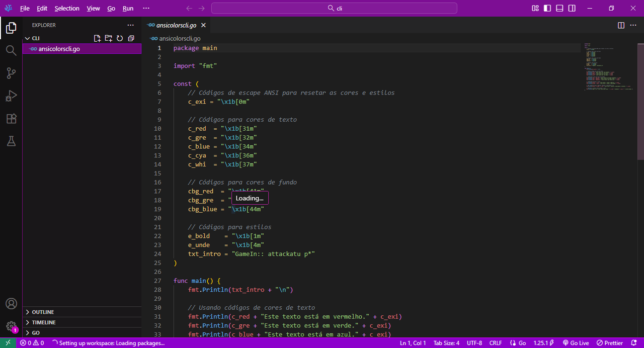Refresh the Explorer file tree
Screen dimensions: 644x348
(120, 38)
